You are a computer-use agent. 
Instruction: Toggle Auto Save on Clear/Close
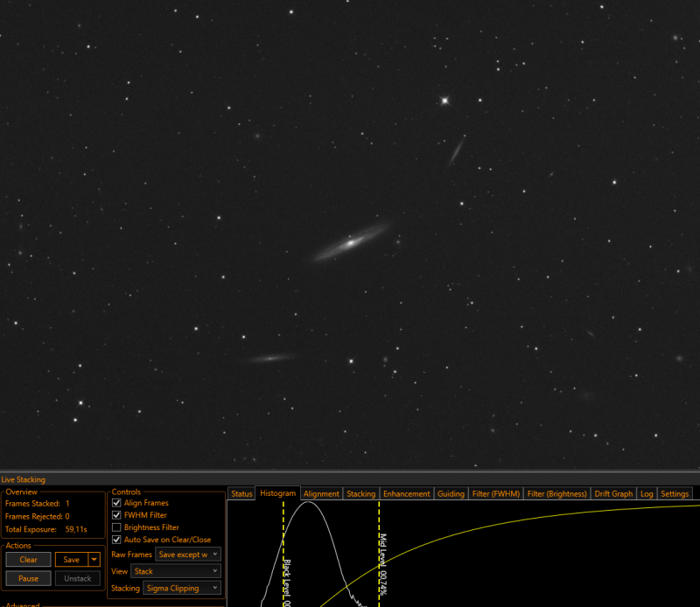tap(116, 540)
